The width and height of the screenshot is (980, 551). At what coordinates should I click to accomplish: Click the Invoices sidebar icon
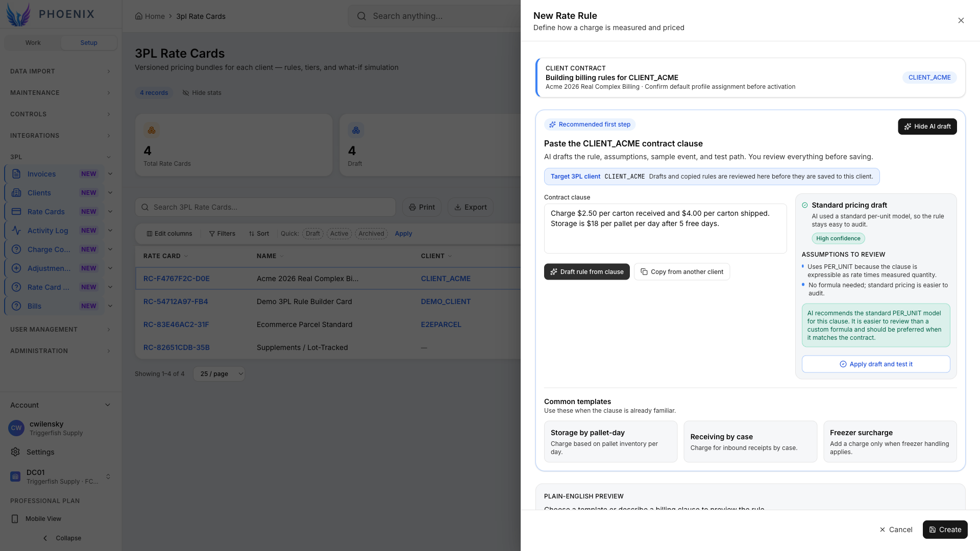pos(16,174)
